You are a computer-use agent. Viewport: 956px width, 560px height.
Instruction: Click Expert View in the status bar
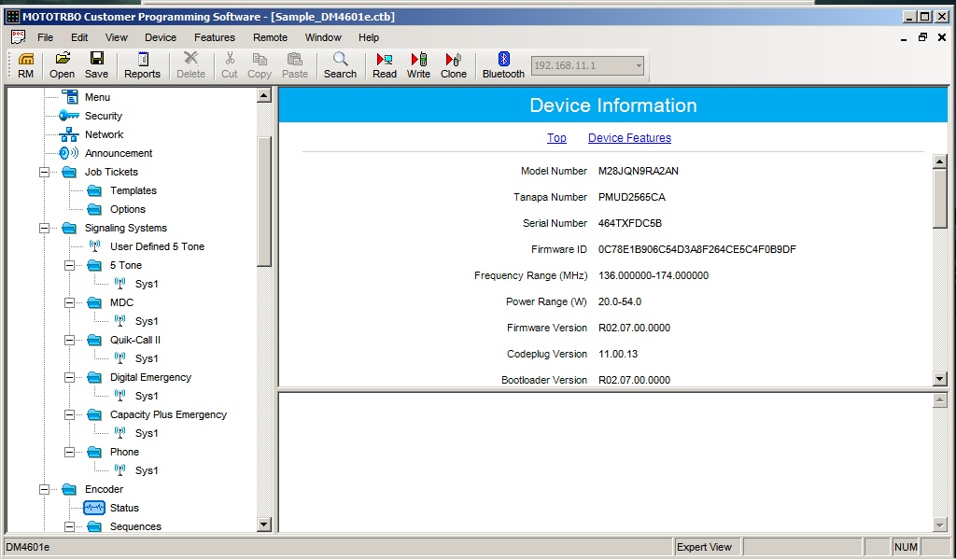[704, 547]
